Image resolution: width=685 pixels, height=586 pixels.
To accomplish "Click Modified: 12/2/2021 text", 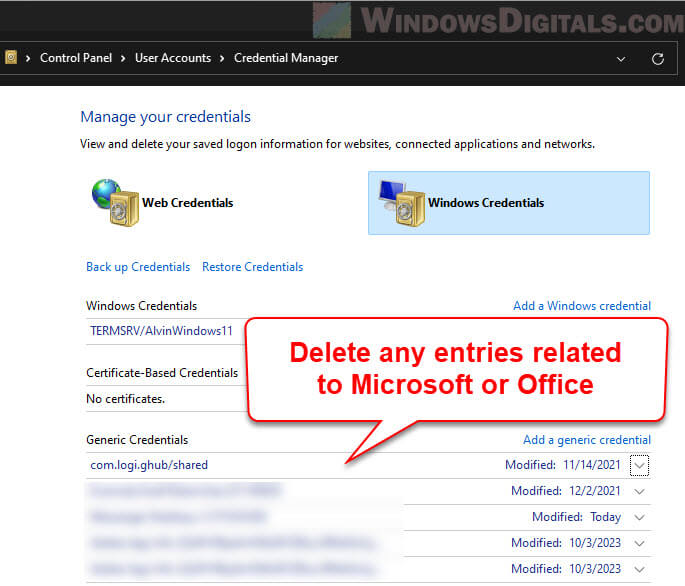I will click(566, 491).
